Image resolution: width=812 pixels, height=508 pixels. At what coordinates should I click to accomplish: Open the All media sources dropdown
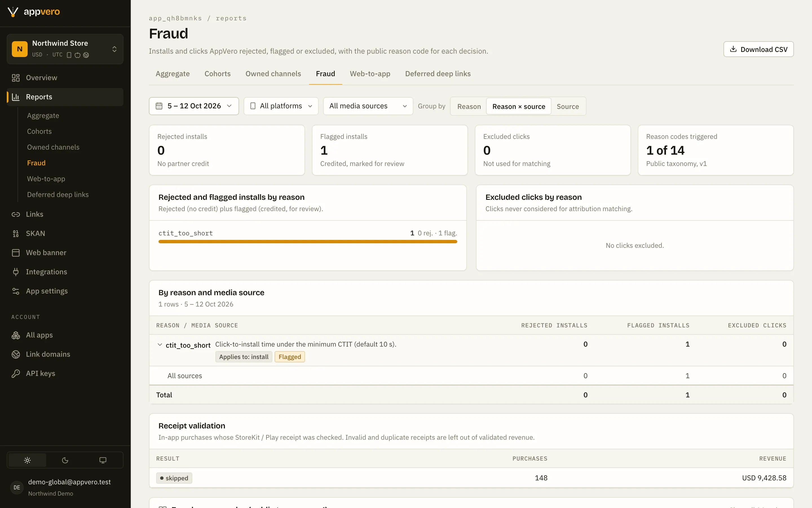368,106
